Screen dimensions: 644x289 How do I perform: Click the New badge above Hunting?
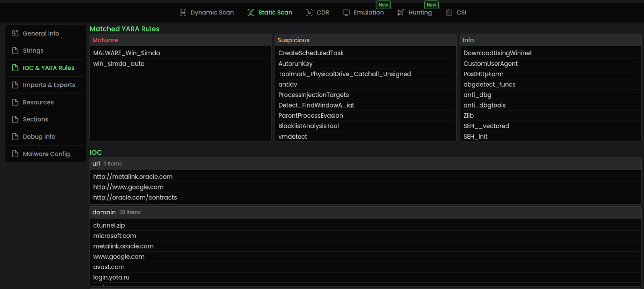(x=431, y=5)
